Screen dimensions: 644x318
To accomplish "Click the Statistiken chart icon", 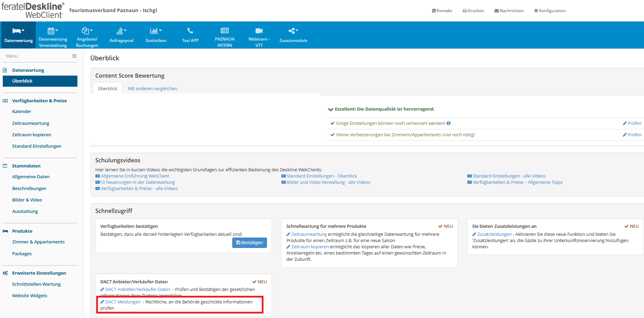I will (x=155, y=31).
